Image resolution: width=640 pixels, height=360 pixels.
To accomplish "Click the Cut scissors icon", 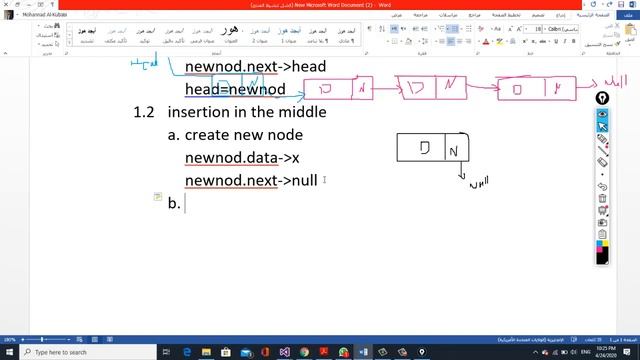I will click(x=618, y=25).
